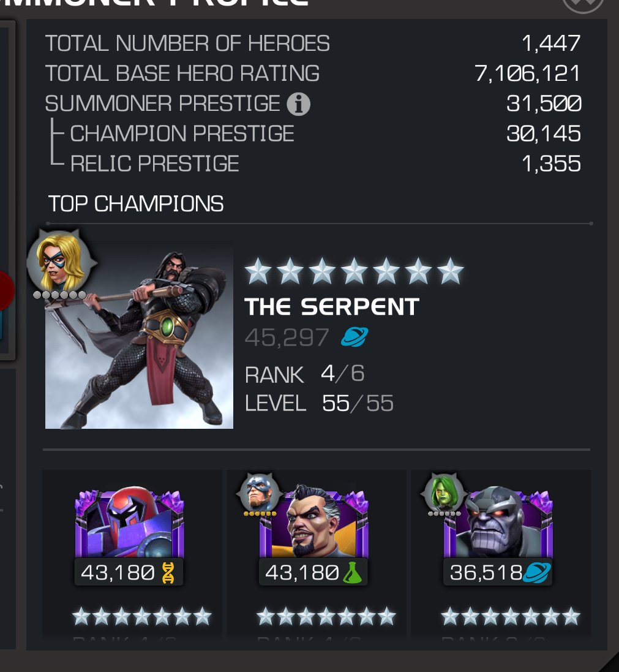The height and width of the screenshot is (672, 619).
Task: Click the Cosmic planet icon beside 36,518
Action: click(537, 573)
